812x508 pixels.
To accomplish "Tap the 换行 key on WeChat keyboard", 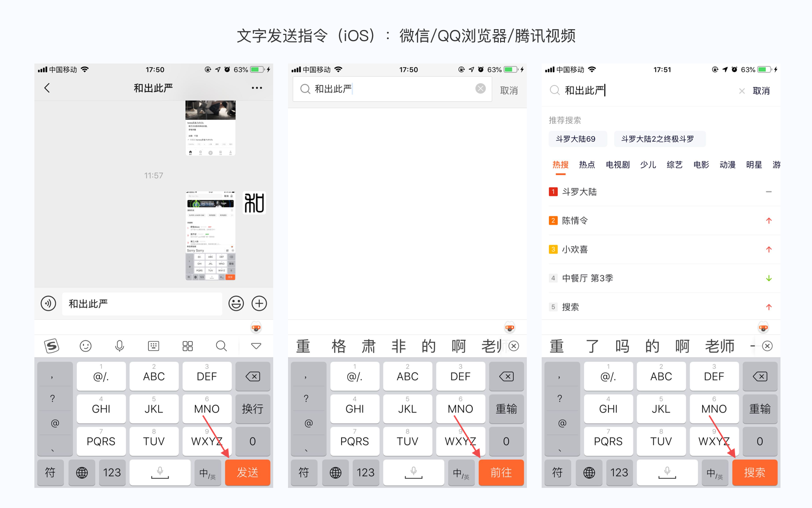I will (253, 409).
